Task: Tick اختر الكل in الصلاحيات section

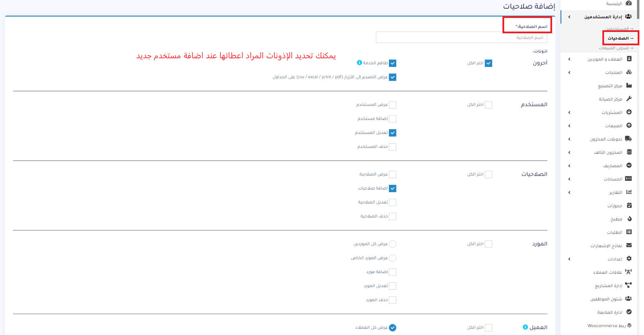Action: click(x=488, y=174)
